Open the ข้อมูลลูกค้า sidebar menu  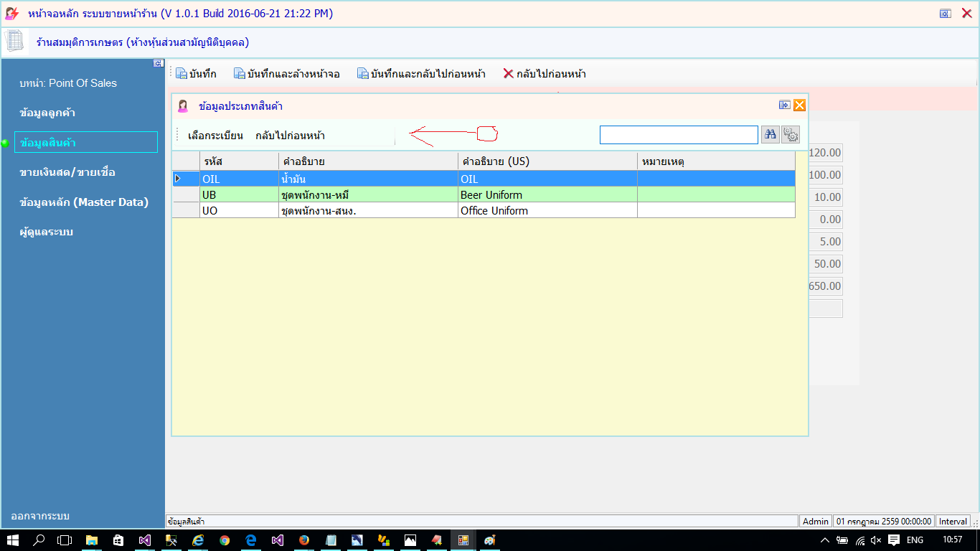(x=48, y=113)
